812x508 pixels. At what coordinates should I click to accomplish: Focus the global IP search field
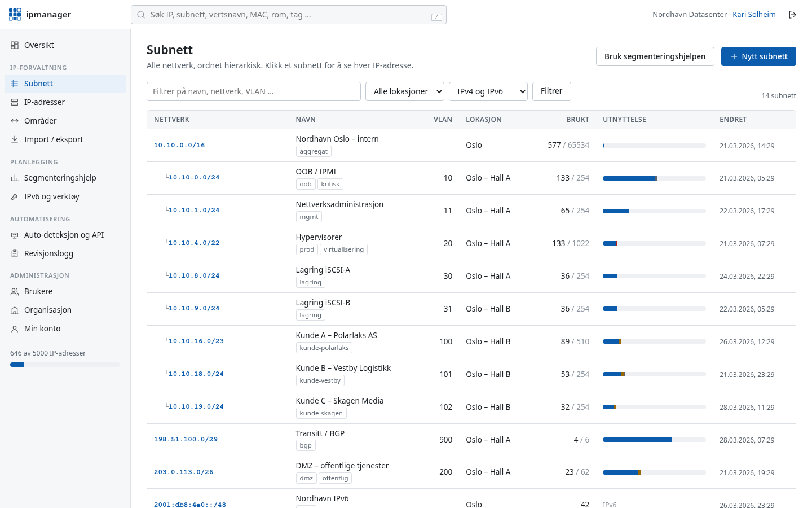click(x=289, y=15)
